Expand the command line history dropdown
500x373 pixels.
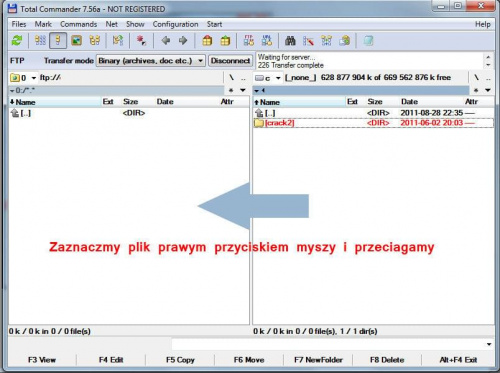[x=489, y=344]
